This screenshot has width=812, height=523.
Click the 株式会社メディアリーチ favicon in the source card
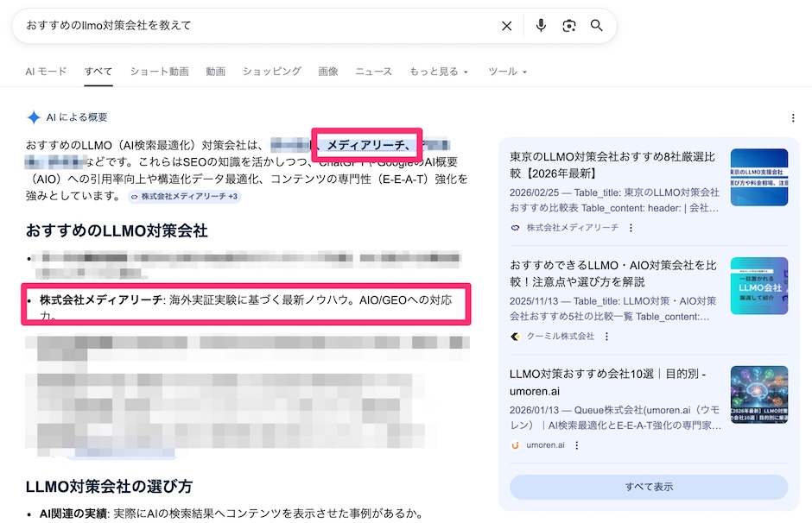coord(515,228)
